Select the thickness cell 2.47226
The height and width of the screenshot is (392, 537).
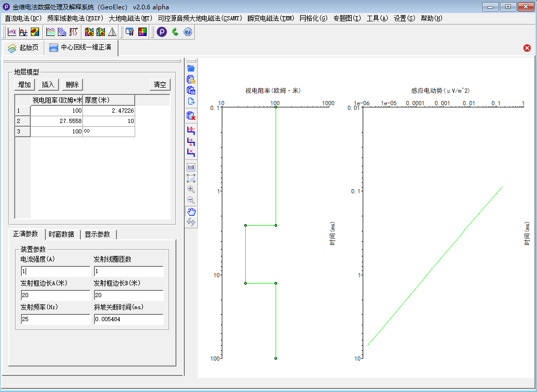click(109, 111)
